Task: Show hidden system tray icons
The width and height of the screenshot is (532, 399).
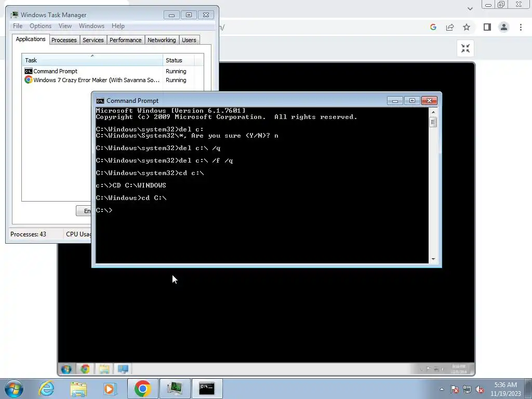Action: click(442, 389)
